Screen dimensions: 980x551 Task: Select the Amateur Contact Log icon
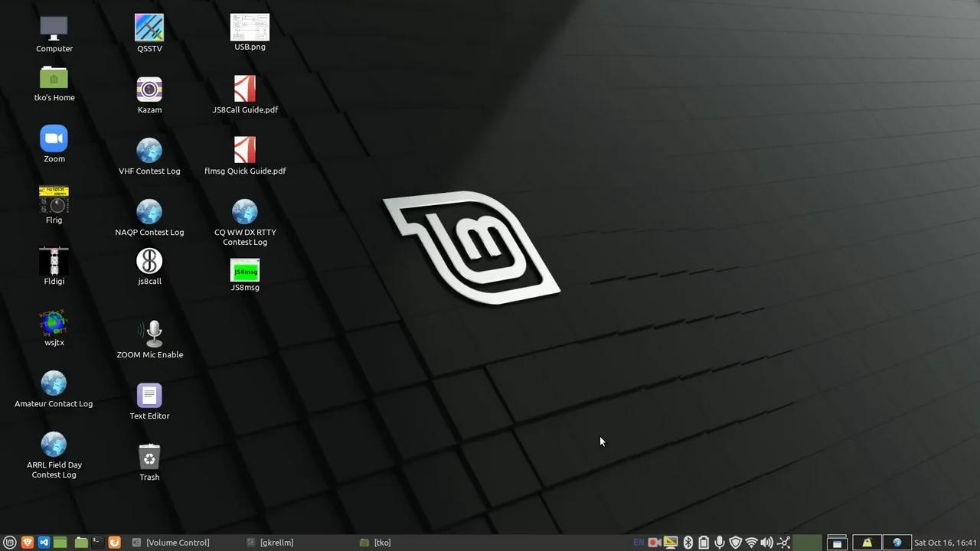pyautogui.click(x=54, y=383)
